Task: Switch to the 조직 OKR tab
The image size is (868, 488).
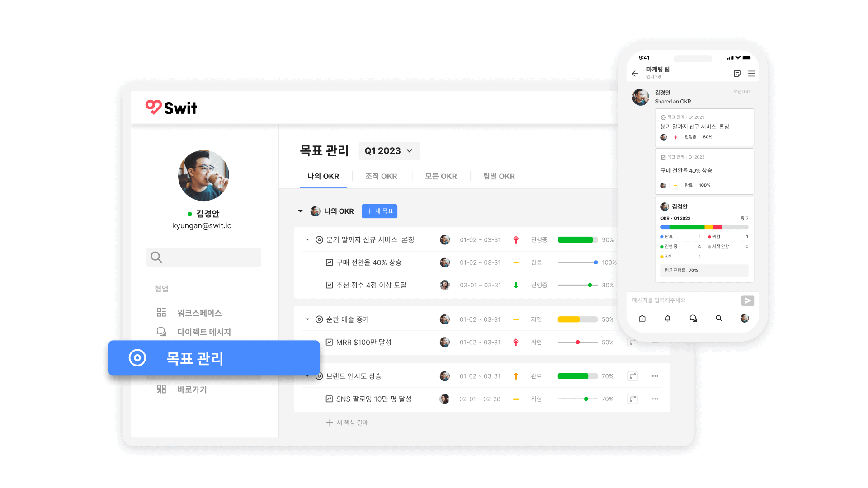Action: tap(381, 176)
